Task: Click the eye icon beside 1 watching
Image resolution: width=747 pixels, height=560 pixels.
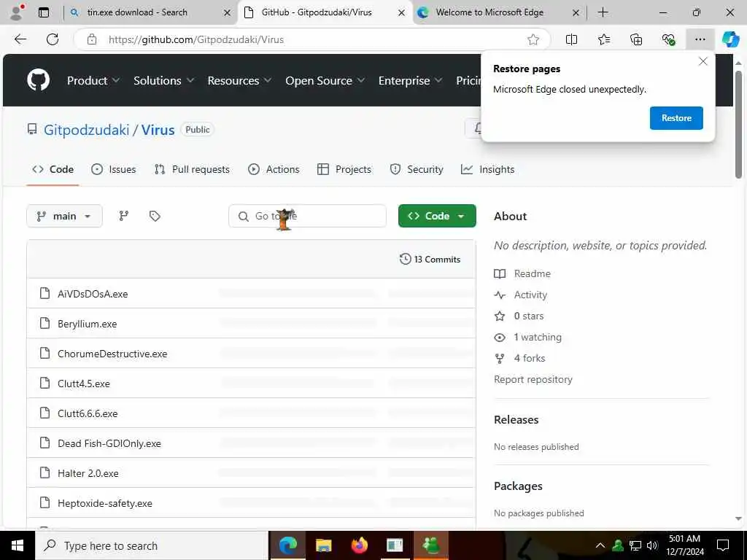Action: (x=499, y=337)
